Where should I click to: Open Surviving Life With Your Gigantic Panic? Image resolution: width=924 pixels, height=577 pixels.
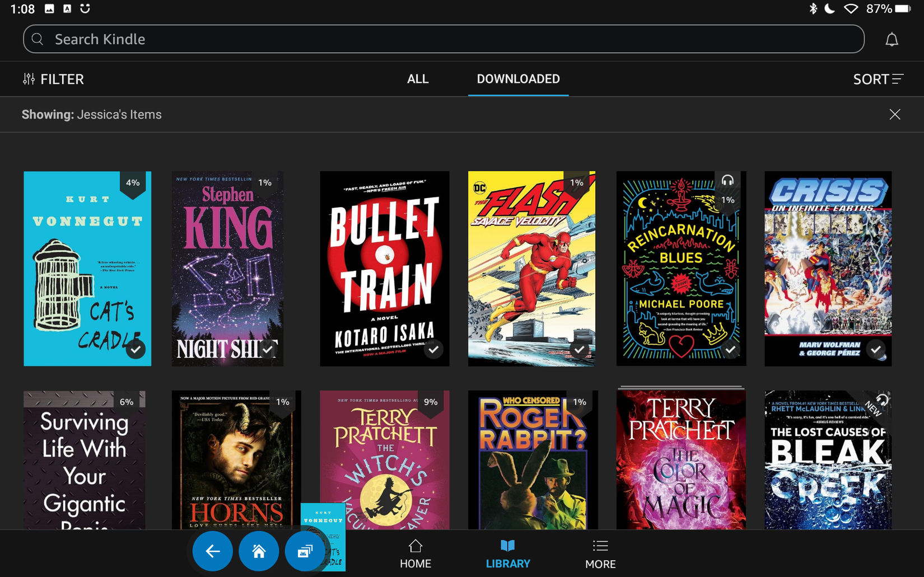point(85,460)
